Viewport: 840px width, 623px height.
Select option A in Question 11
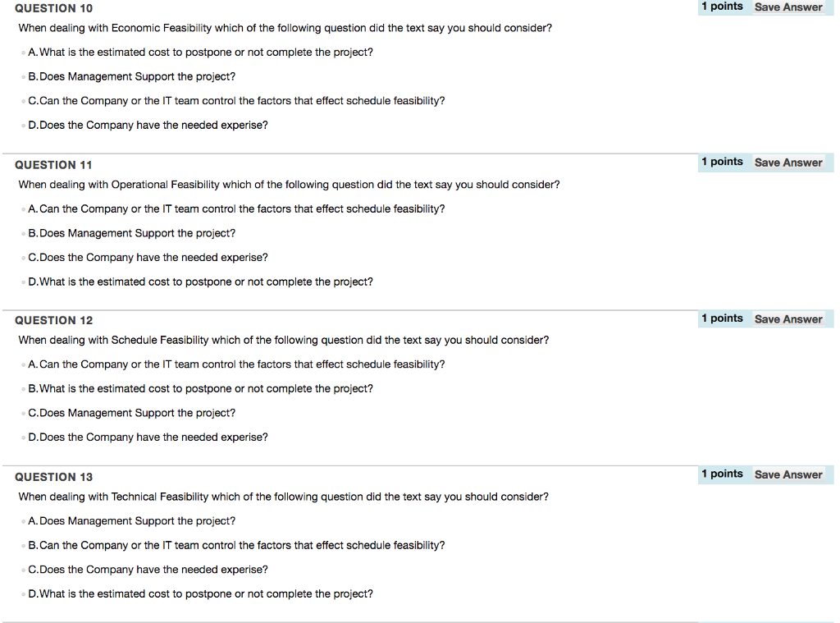[23, 208]
